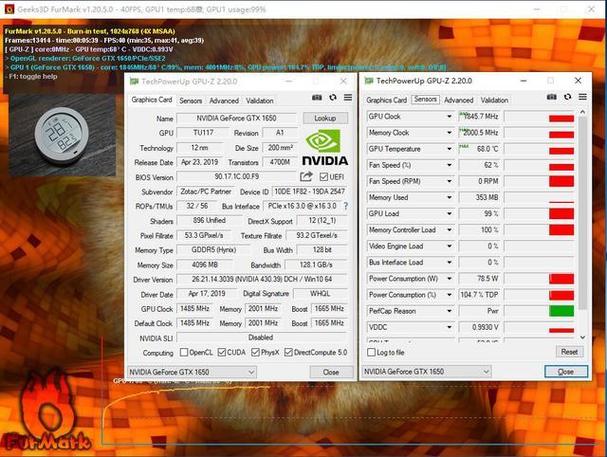This screenshot has width=607, height=457.
Task: Open the Memory Used sensor dropdown
Action: (449, 198)
